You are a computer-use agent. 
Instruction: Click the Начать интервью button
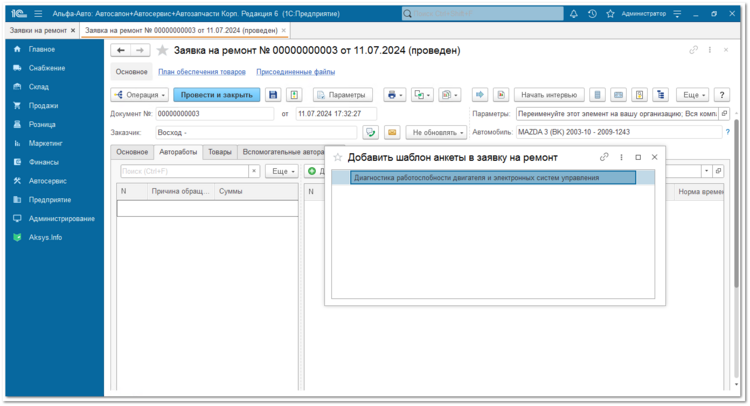(x=549, y=95)
